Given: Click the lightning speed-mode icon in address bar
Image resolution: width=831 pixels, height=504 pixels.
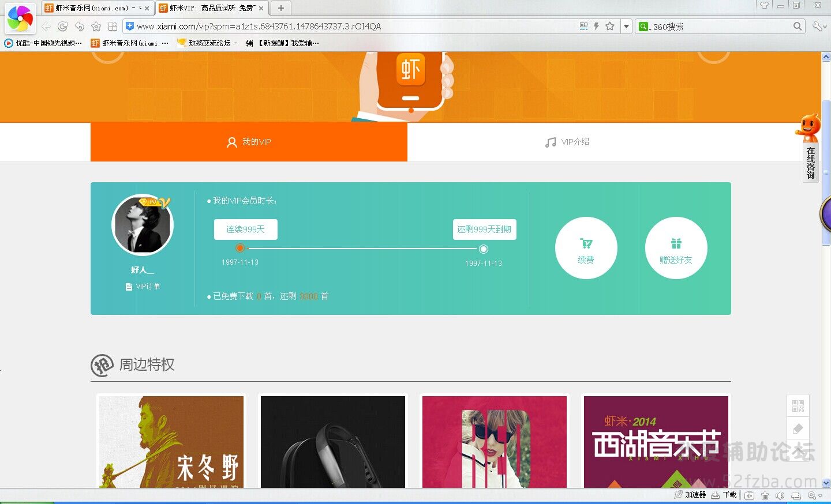Looking at the screenshot, I should tap(596, 26).
